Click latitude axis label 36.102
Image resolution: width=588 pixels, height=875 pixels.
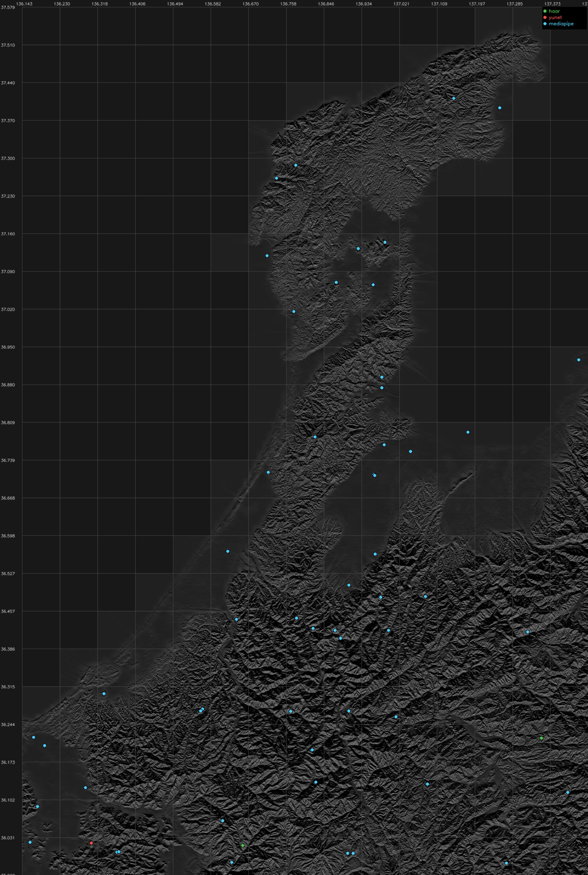pos(8,800)
